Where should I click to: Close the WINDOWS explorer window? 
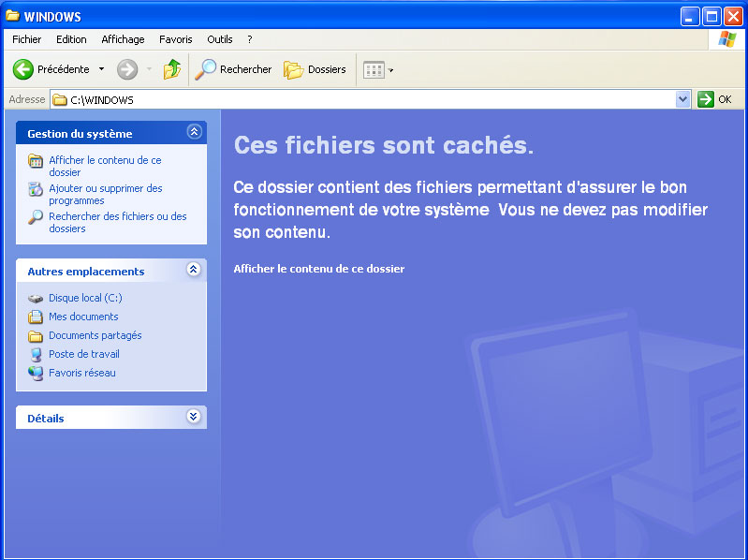733,17
